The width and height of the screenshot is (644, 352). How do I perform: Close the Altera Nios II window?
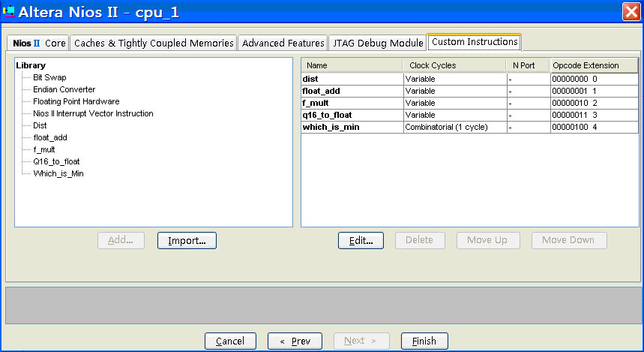point(631,11)
